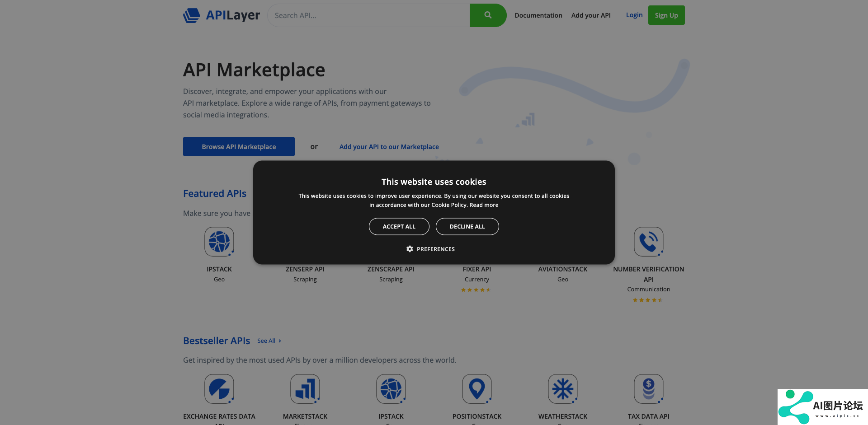Click the NUMBER VERIFICATION API label

click(649, 274)
